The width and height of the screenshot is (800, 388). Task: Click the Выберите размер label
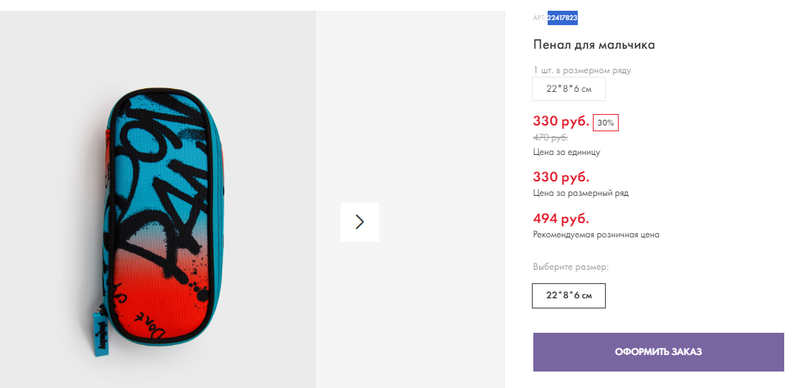click(571, 267)
